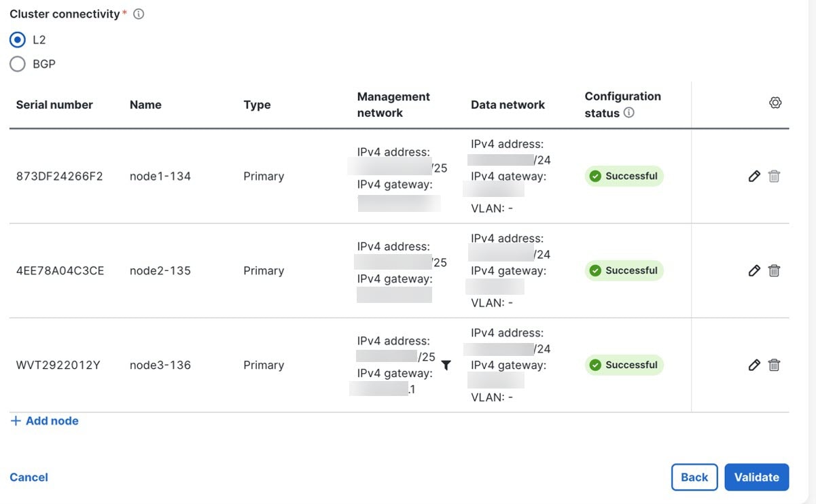The width and height of the screenshot is (816, 504).
Task: Delete node1-134 using its trash icon
Action: pyautogui.click(x=774, y=177)
